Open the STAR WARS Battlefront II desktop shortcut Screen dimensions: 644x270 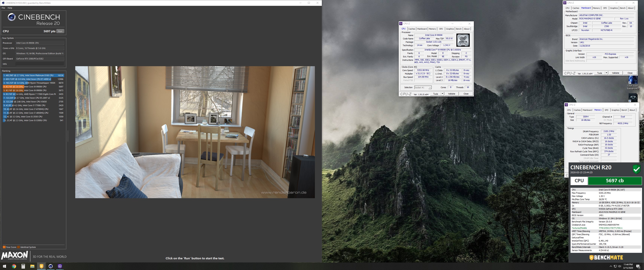point(633,83)
